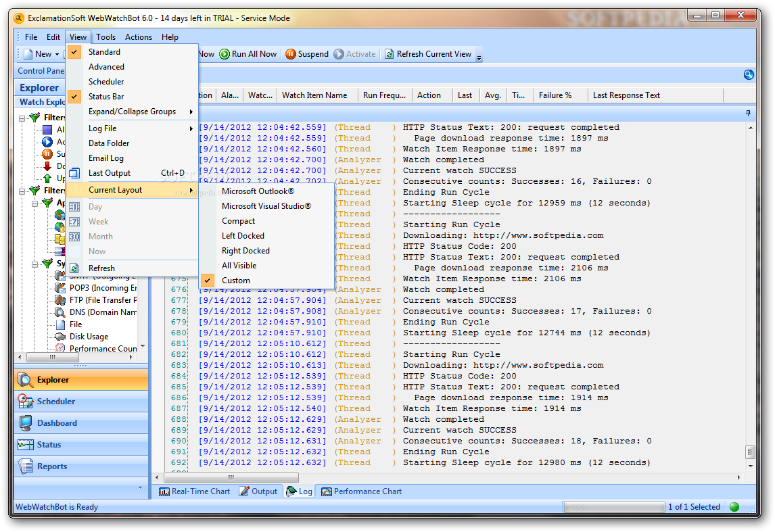Choose Data Folder menu entry
This screenshot has height=532, width=775.
click(x=132, y=143)
